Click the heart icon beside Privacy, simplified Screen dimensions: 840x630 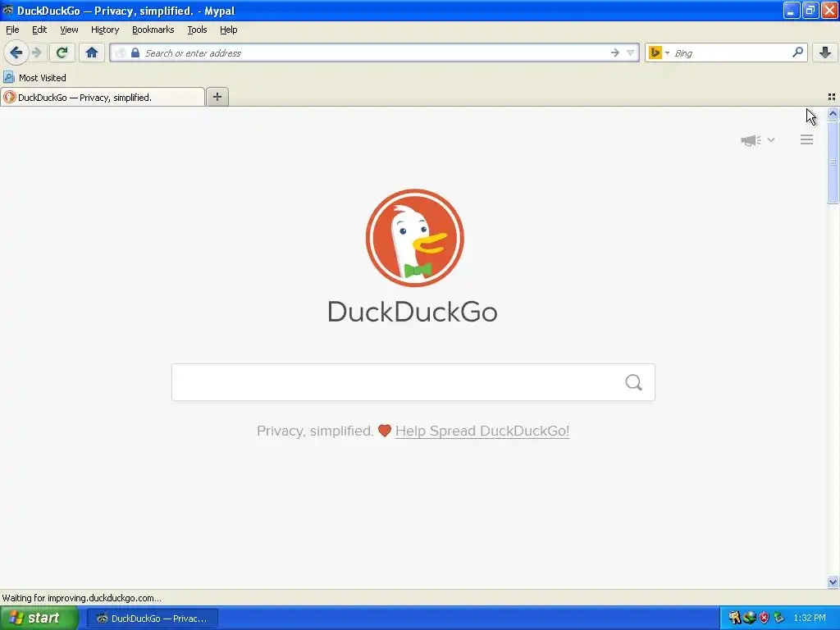pos(385,431)
